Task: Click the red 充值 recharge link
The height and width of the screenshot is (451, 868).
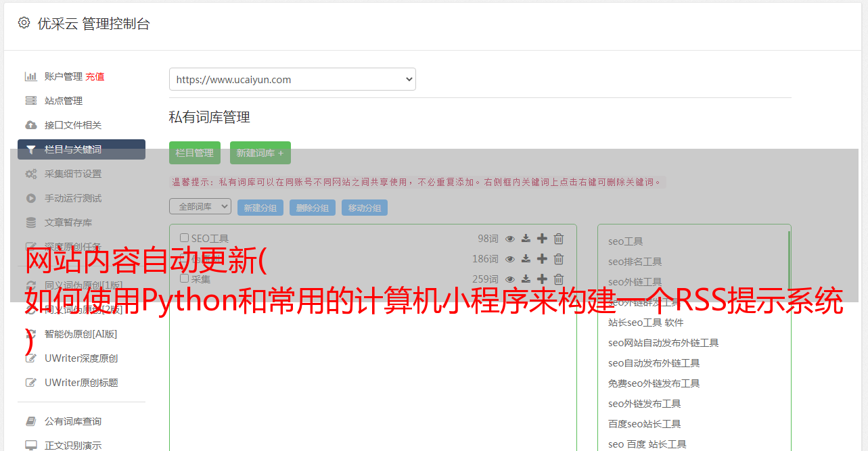Action: coord(95,76)
